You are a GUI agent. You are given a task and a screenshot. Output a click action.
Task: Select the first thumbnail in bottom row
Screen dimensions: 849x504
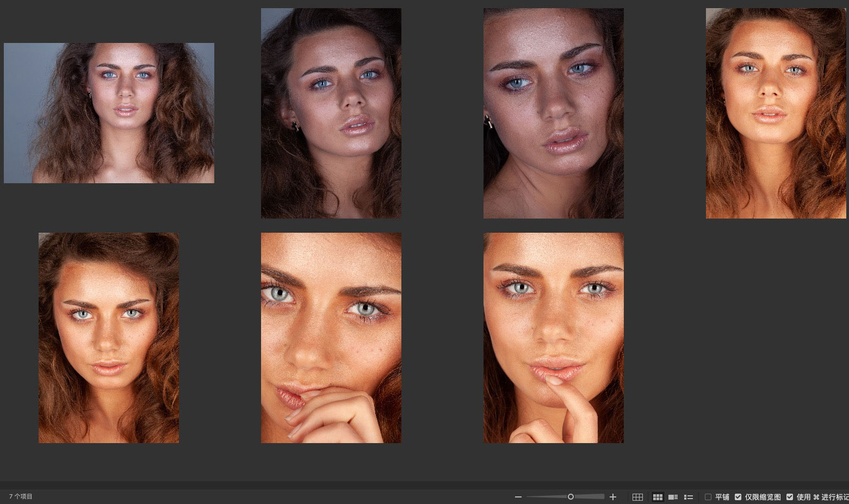pyautogui.click(x=109, y=338)
